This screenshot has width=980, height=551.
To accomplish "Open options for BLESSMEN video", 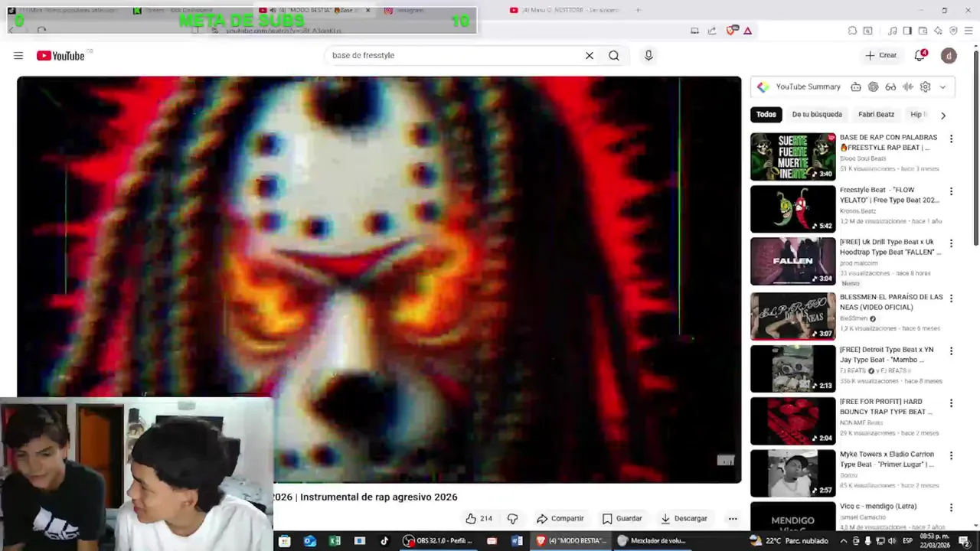I will click(x=951, y=298).
